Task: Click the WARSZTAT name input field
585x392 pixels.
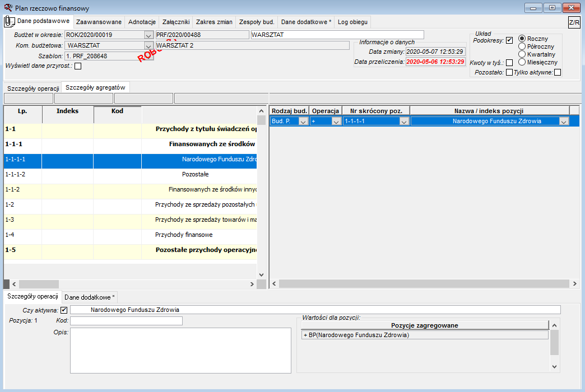Action: tap(337, 35)
